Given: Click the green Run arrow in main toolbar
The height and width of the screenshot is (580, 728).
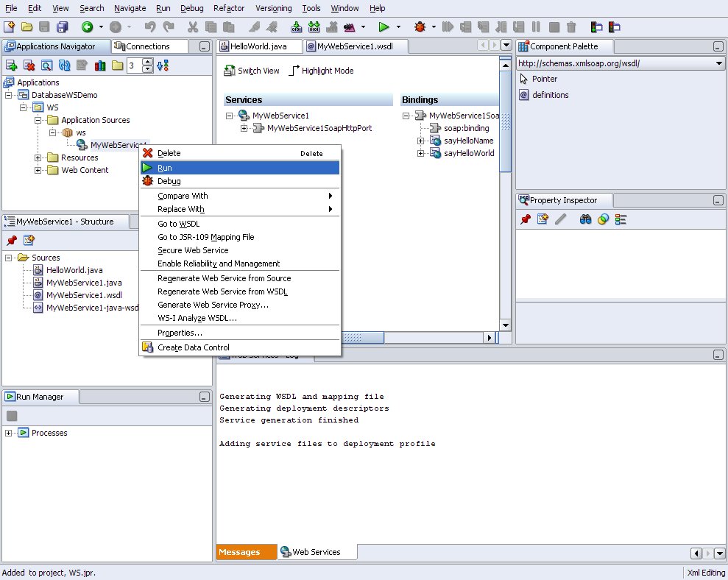Looking at the screenshot, I should [384, 27].
